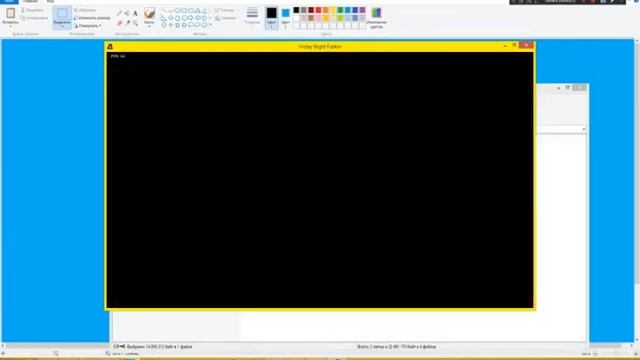Click the Copy command in Paint
Viewport: 640px width, 360px height.
click(34, 18)
